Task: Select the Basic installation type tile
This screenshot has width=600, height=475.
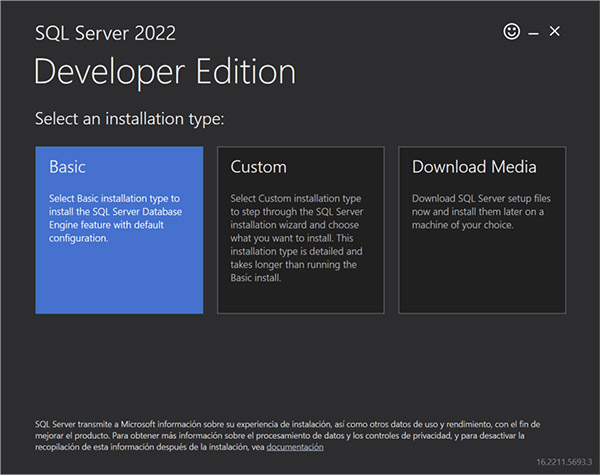Action: pos(119,230)
